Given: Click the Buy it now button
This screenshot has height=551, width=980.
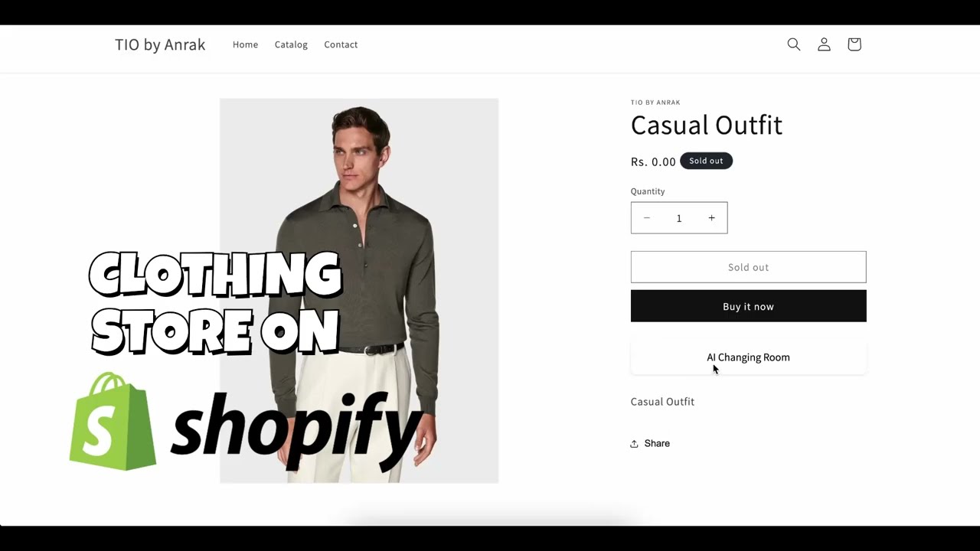Looking at the screenshot, I should click(x=748, y=306).
